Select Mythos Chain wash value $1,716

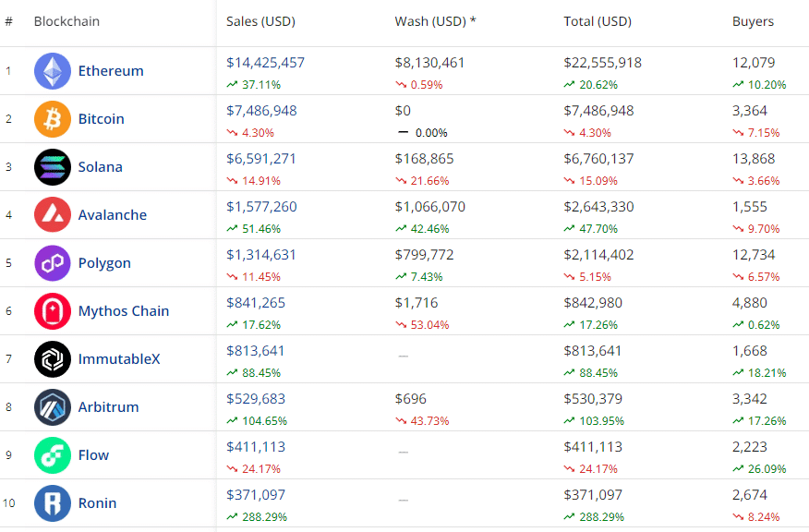(x=417, y=302)
